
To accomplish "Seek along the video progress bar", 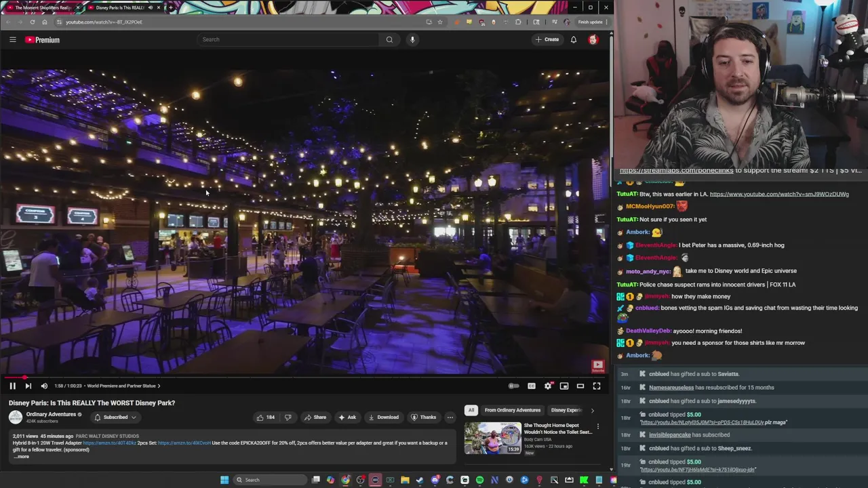I will coord(305,378).
